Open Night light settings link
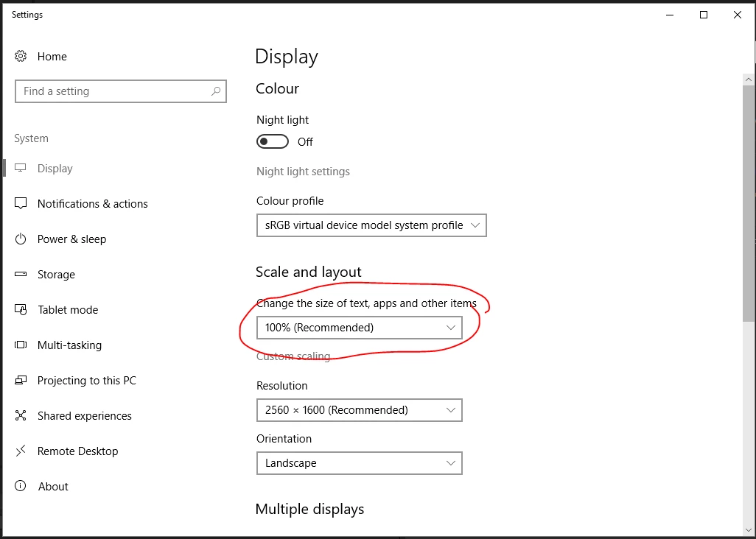Viewport: 756px width, 539px height. pos(303,172)
